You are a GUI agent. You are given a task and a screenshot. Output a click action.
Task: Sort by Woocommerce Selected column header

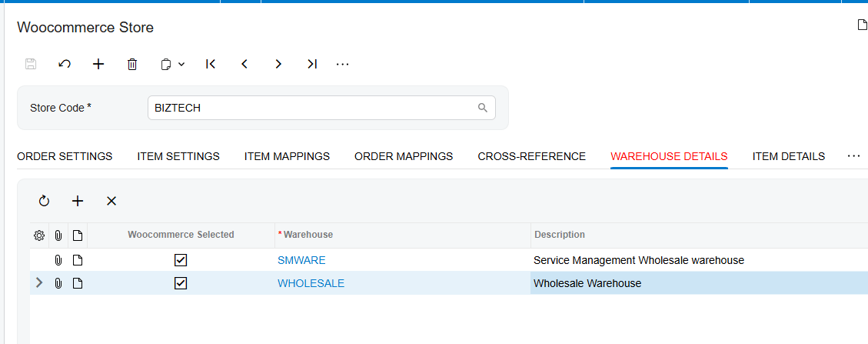click(x=181, y=235)
